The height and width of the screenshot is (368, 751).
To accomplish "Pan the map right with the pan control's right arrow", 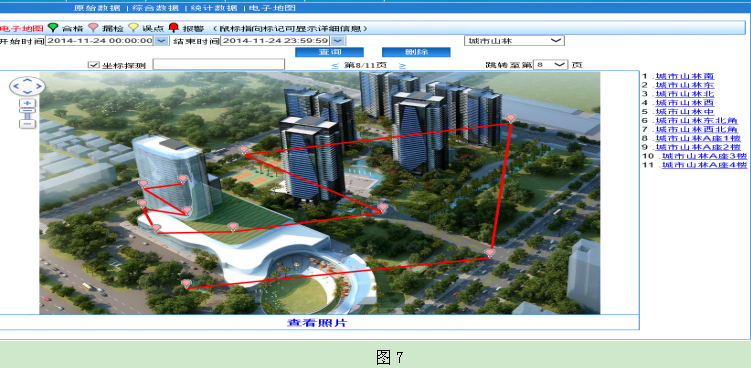I will click(x=39, y=86).
